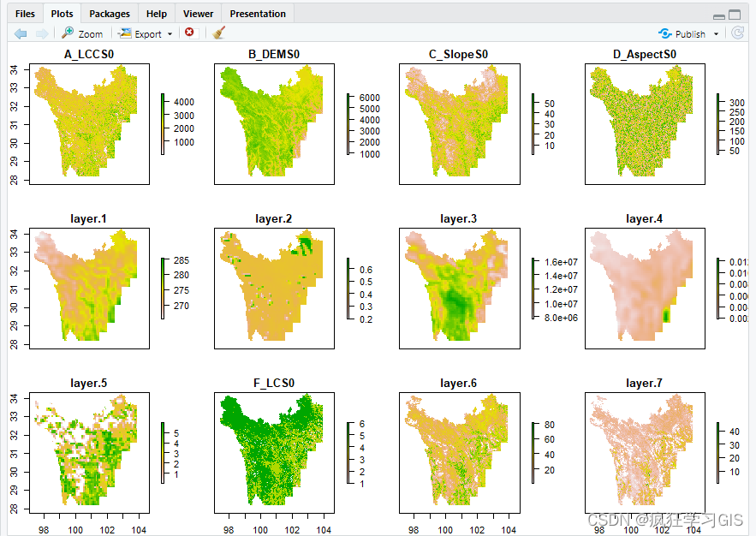The height and width of the screenshot is (536, 756).
Task: Switch to the Files tab
Action: click(x=25, y=14)
